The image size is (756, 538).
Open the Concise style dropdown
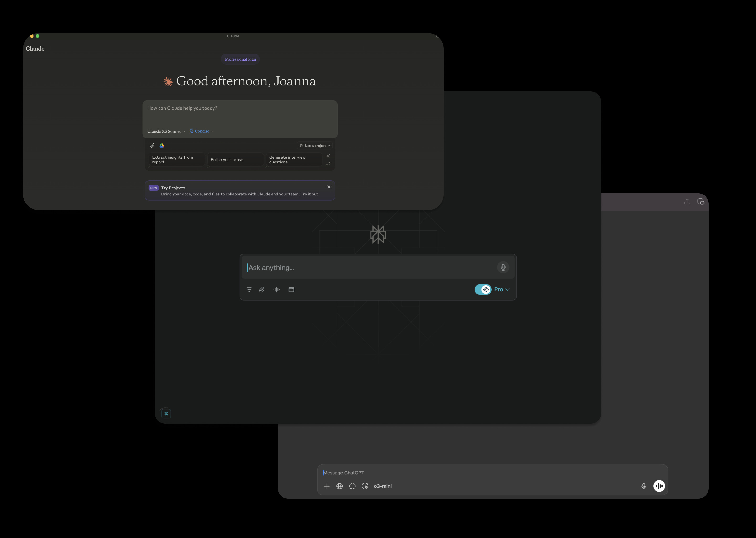click(202, 131)
